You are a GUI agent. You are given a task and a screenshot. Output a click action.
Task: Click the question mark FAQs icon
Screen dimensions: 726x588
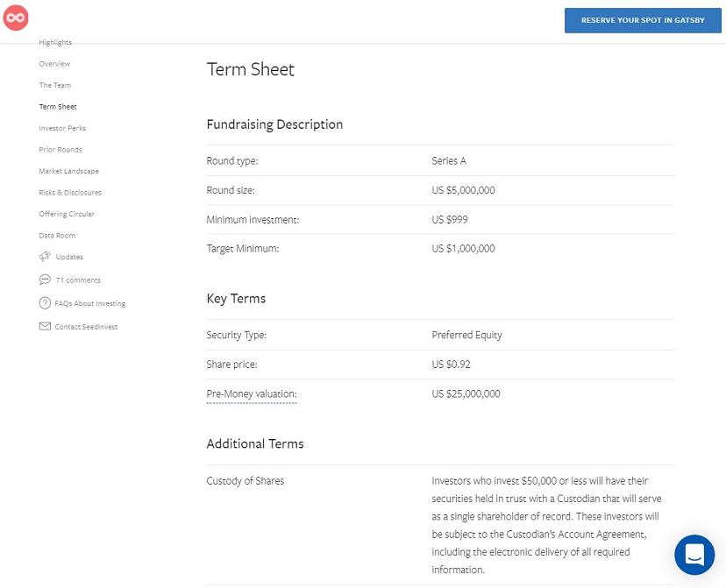[x=45, y=303]
